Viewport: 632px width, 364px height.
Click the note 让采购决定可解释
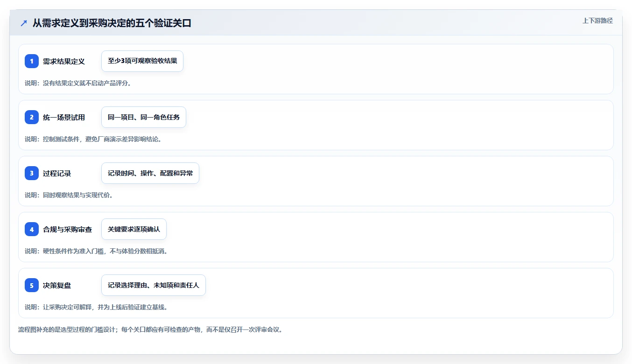tap(96, 307)
